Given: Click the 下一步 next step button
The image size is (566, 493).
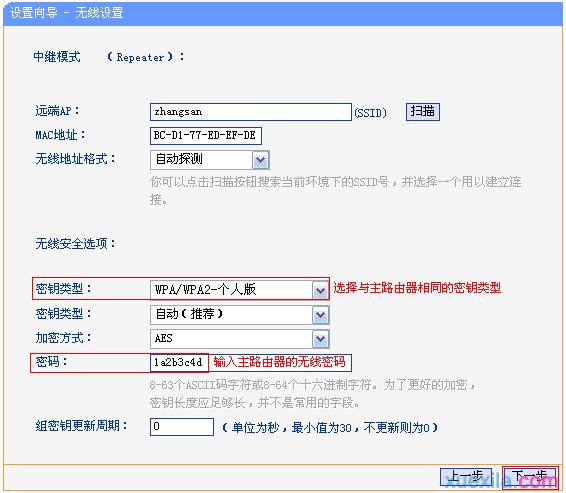Looking at the screenshot, I should (x=530, y=477).
